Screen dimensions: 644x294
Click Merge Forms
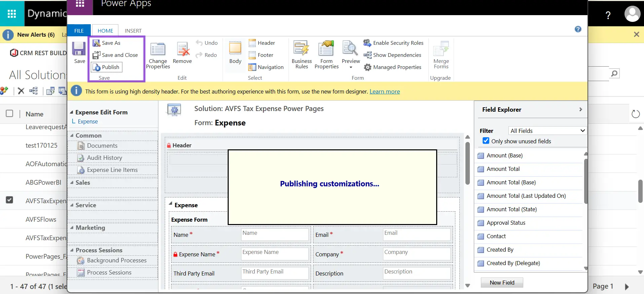click(x=441, y=55)
